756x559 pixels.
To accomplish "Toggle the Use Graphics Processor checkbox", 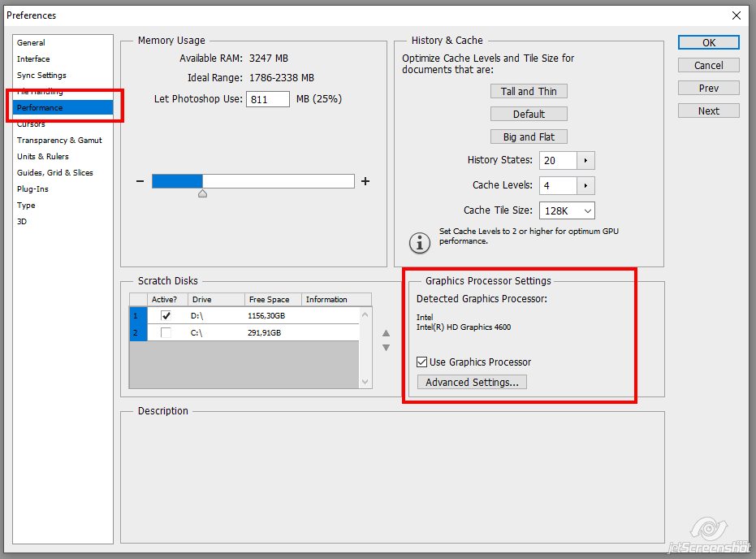I will click(x=422, y=362).
